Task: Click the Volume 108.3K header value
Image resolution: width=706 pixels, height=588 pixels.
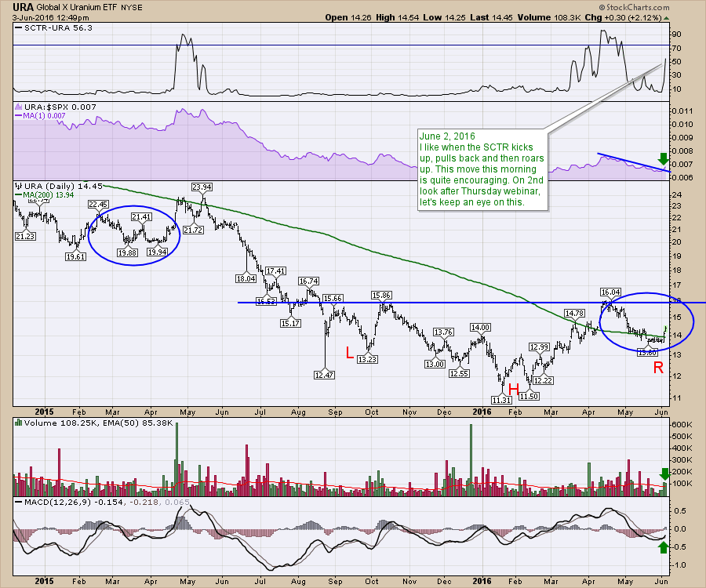Action: (x=549, y=17)
